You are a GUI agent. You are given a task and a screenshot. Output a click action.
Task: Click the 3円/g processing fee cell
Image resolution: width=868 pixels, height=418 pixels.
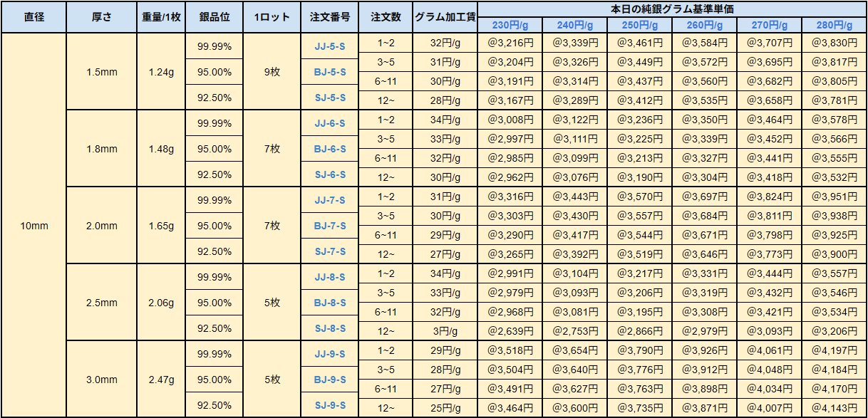click(x=445, y=331)
